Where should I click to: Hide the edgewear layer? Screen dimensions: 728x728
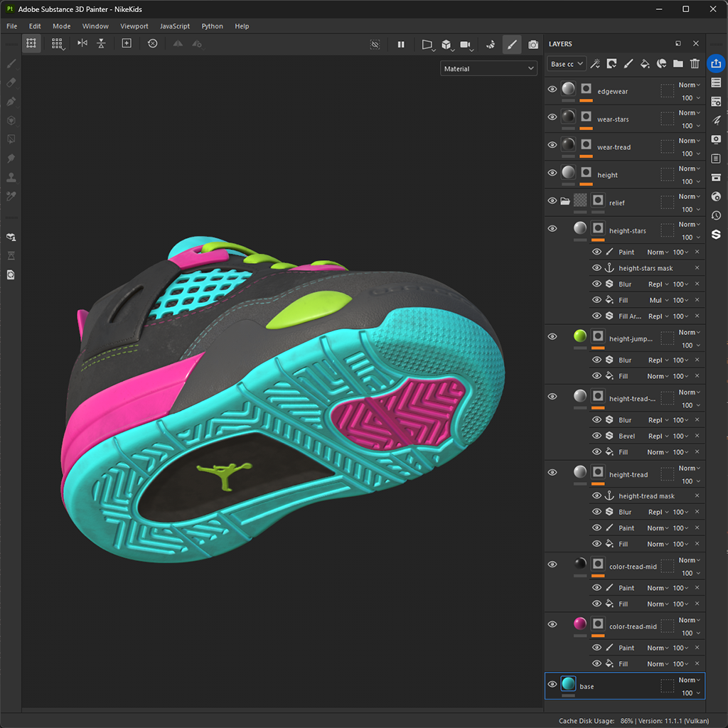[552, 89]
